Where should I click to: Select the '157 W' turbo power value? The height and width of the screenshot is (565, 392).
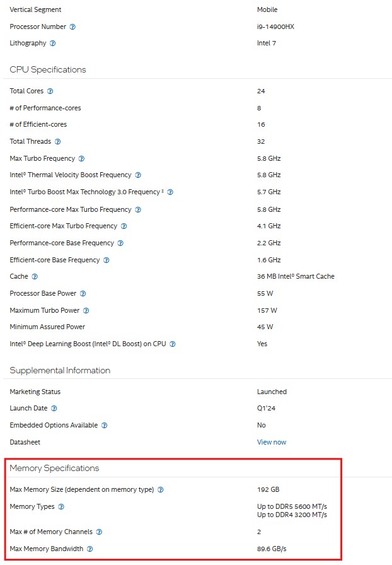(x=267, y=310)
